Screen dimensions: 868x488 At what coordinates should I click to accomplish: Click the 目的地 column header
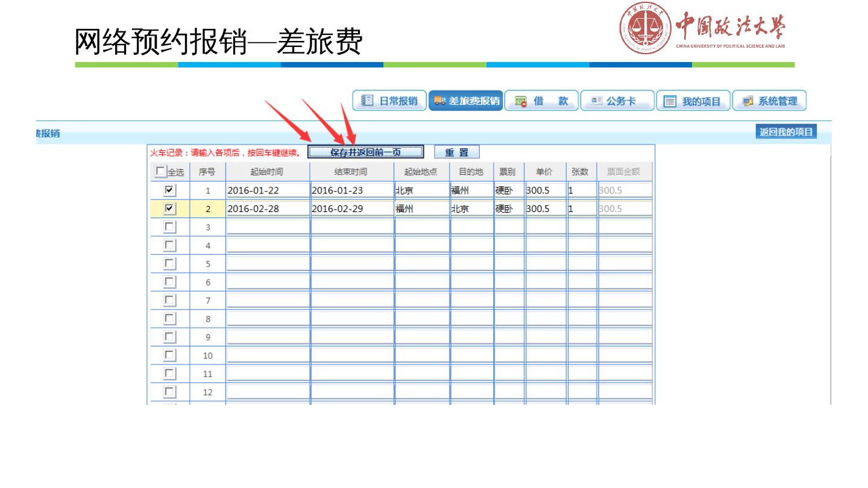(x=472, y=172)
